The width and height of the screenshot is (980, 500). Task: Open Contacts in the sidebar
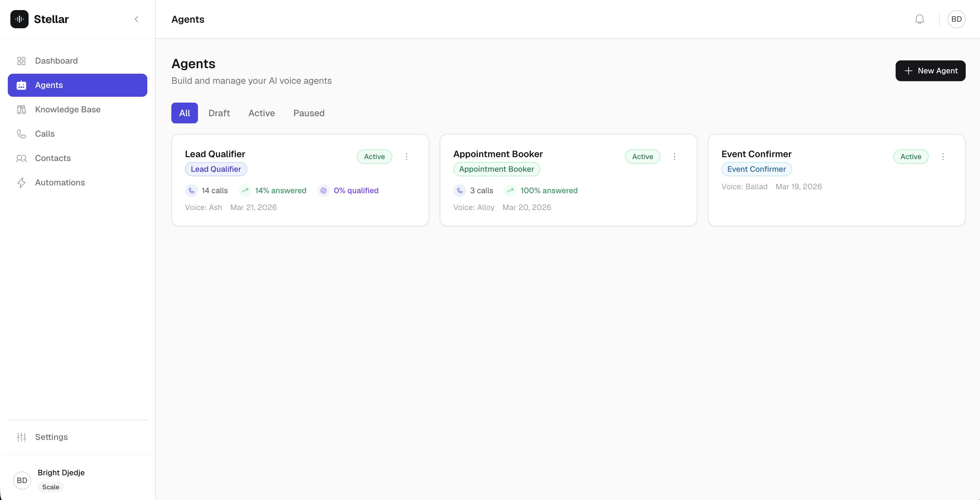click(x=53, y=158)
